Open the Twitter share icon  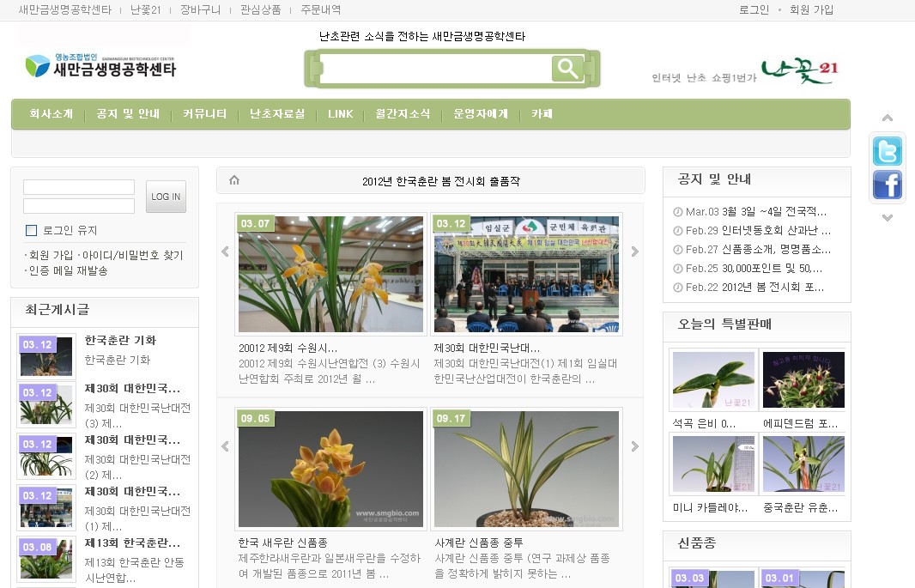pyautogui.click(x=887, y=151)
